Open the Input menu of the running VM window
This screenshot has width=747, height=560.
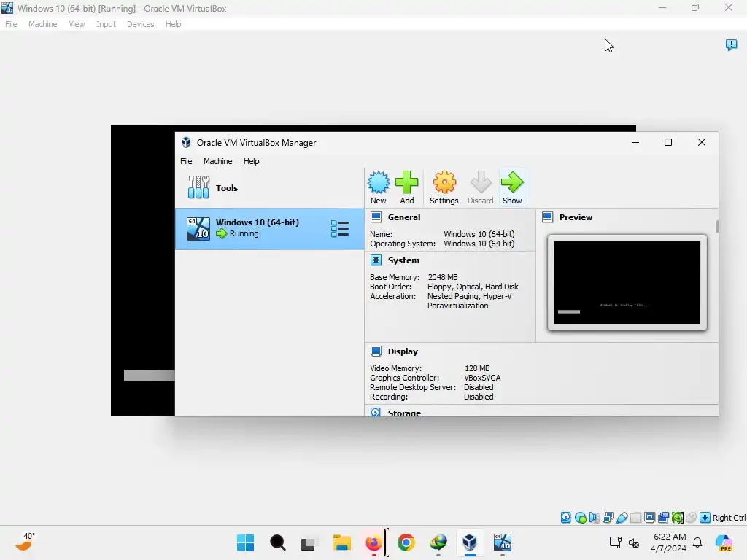[106, 24]
